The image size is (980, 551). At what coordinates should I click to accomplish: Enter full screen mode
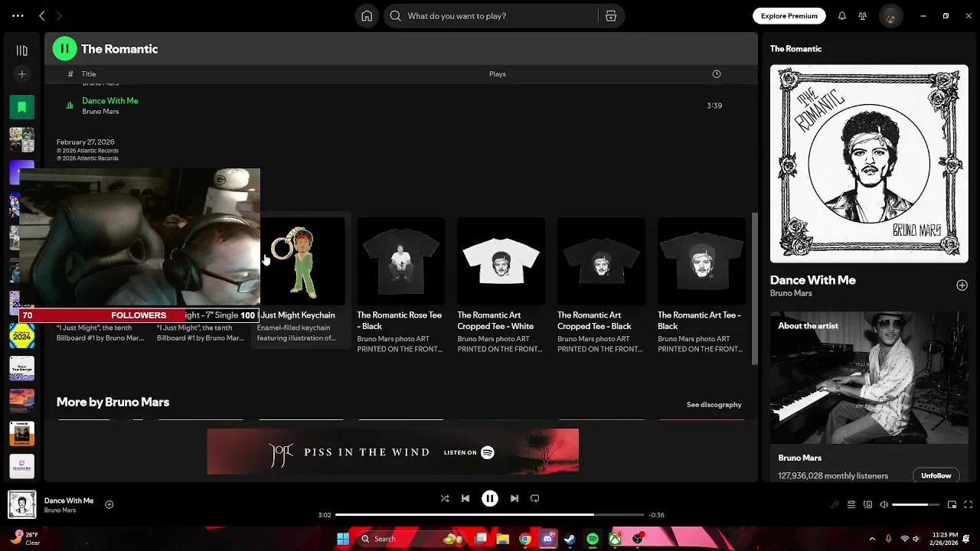coord(969,505)
